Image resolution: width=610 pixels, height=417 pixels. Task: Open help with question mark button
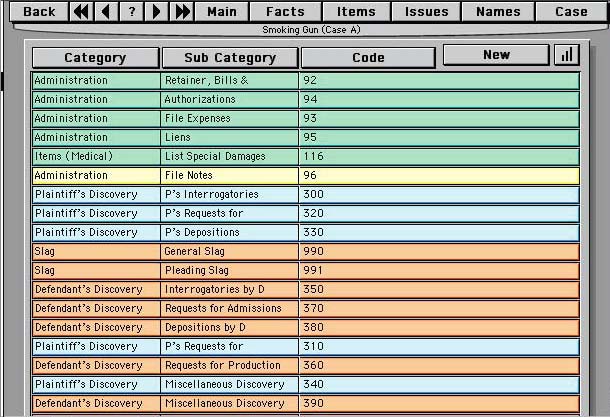coord(132,12)
